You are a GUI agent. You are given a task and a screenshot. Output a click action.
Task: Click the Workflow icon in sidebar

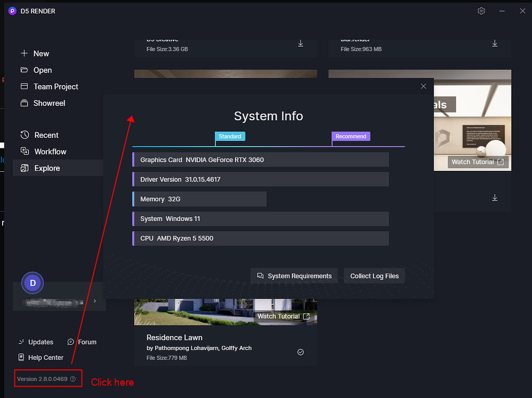tap(23, 151)
